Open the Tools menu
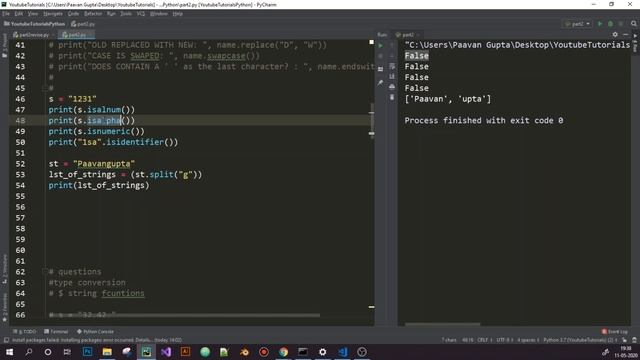640x360 pixels. [x=126, y=13]
